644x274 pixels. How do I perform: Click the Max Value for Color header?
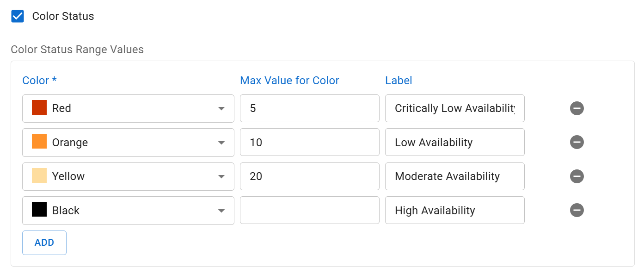[289, 80]
